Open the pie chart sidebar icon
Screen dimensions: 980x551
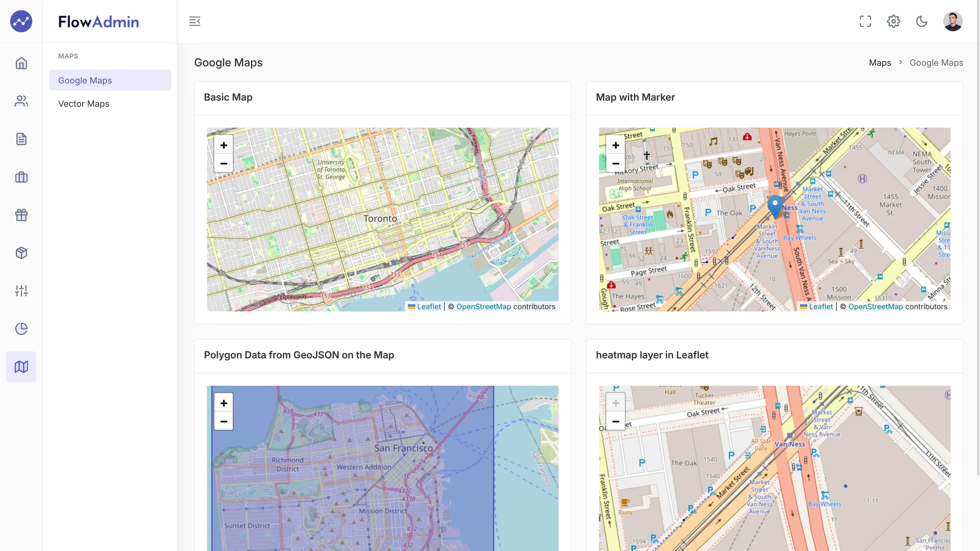[21, 329]
